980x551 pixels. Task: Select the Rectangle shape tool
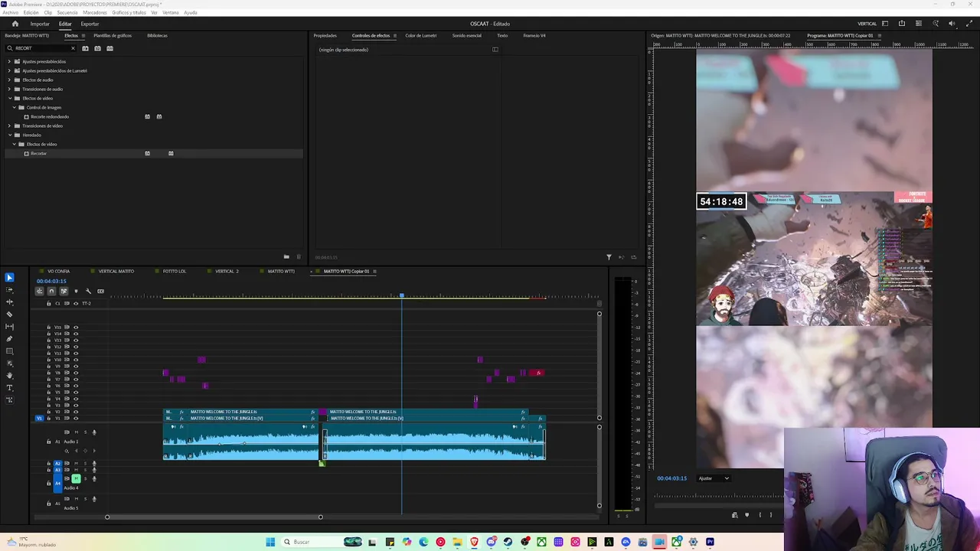pyautogui.click(x=9, y=351)
